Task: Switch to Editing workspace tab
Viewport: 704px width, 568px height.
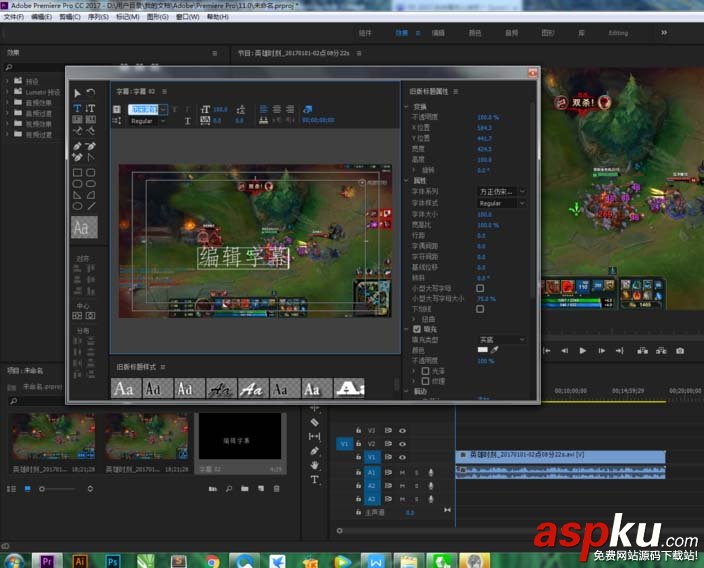Action: (618, 33)
